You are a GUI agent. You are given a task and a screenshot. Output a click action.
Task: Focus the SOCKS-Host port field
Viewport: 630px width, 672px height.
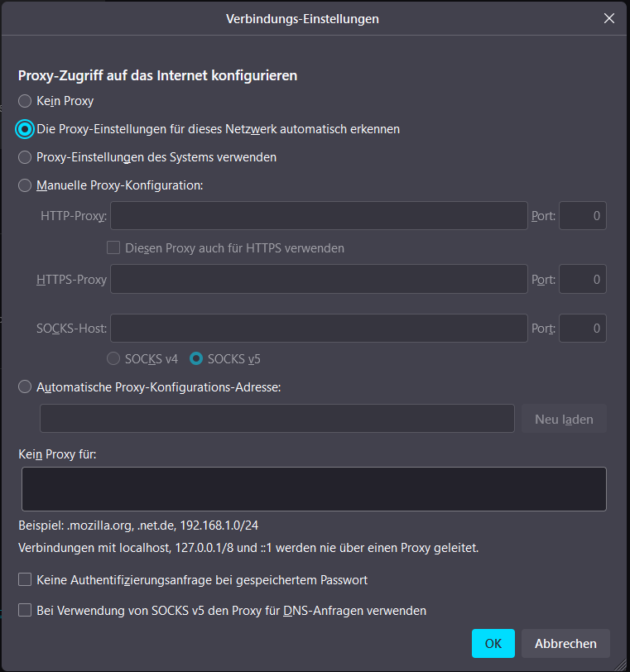[x=583, y=328]
